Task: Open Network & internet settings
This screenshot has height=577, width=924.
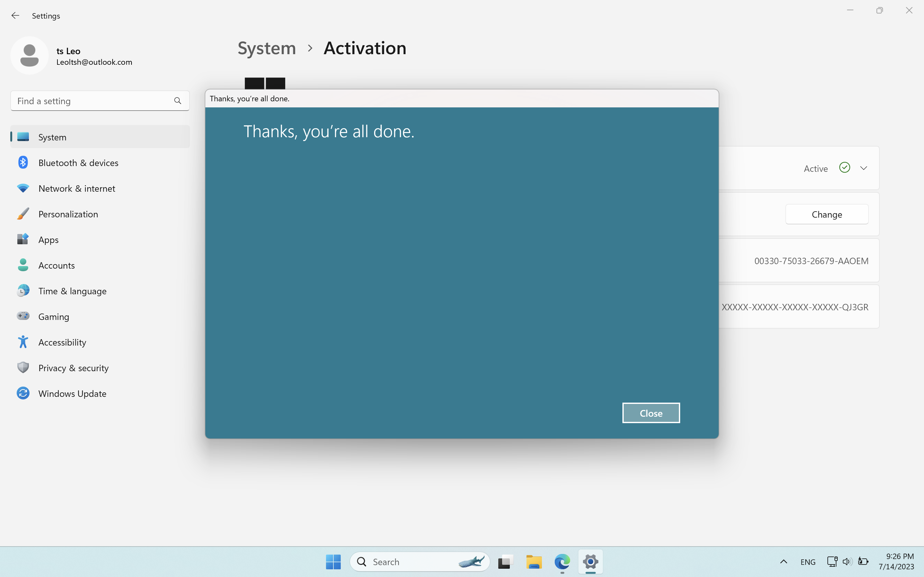Action: tap(76, 188)
